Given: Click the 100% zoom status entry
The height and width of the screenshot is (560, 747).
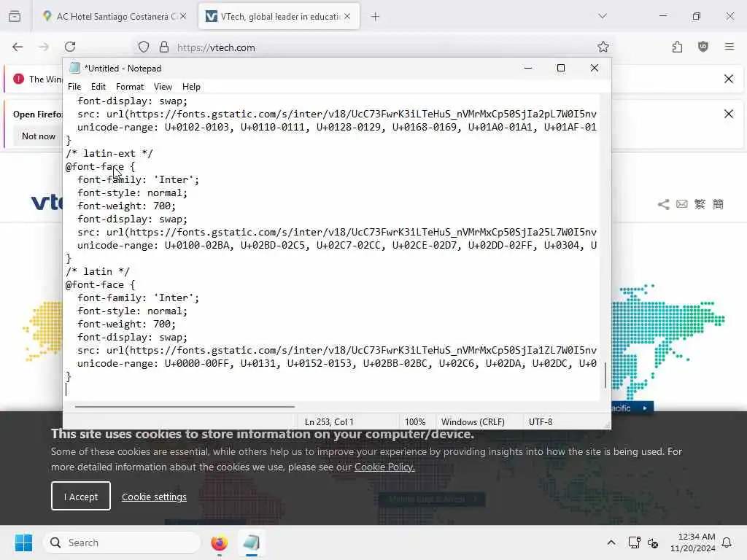Looking at the screenshot, I should pyautogui.click(x=415, y=422).
